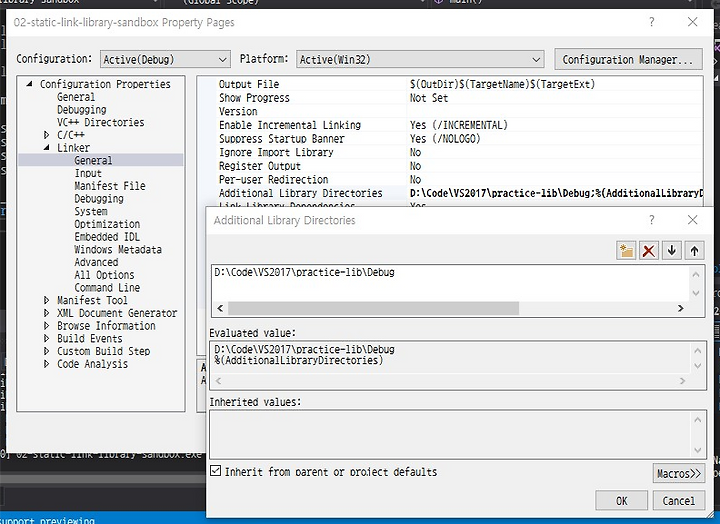Click the Configuration Manager button
720x524 pixels.
[x=628, y=60]
